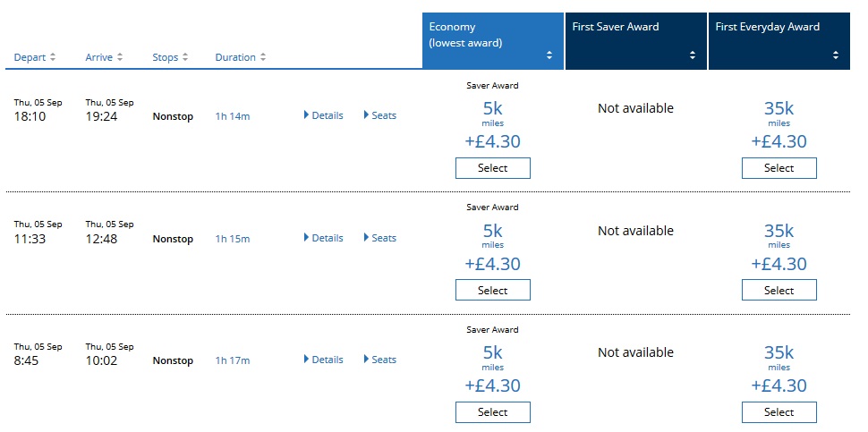Sort by First Everyday Award arrows
868x432 pixels.
coord(836,55)
